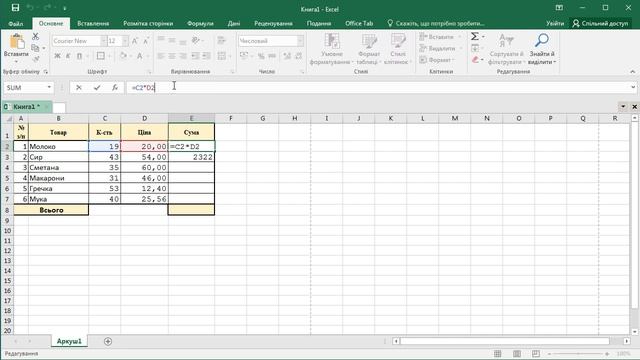Screen dimensions: 640x360
Task: Open the Courier New font name dropdown
Action: [103, 41]
